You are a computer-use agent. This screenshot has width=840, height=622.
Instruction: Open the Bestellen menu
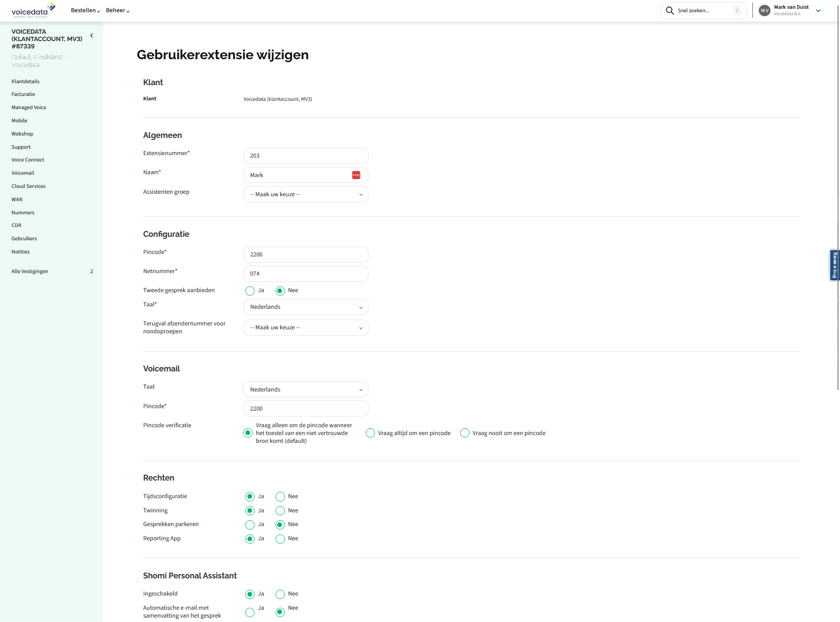click(85, 10)
